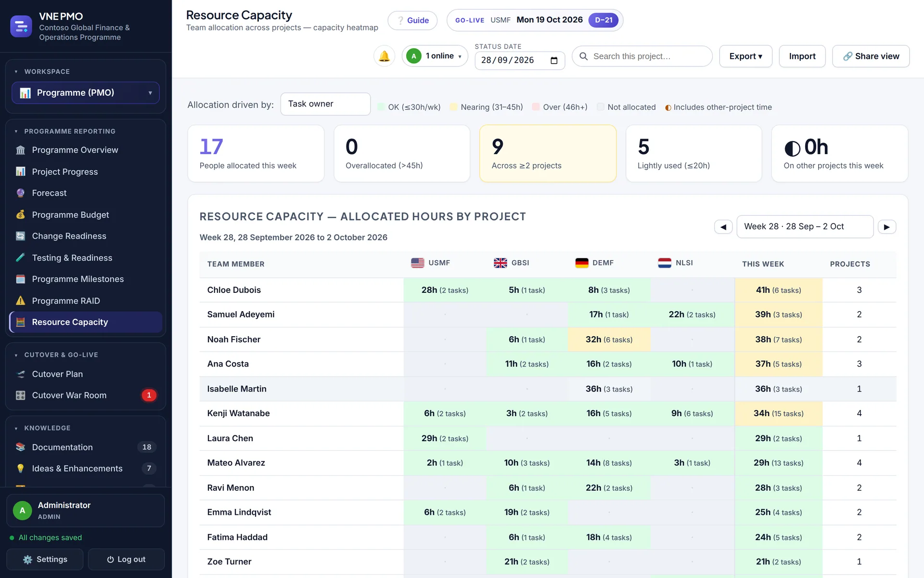Click the Guide button
Image resolution: width=924 pixels, height=578 pixels.
point(412,21)
